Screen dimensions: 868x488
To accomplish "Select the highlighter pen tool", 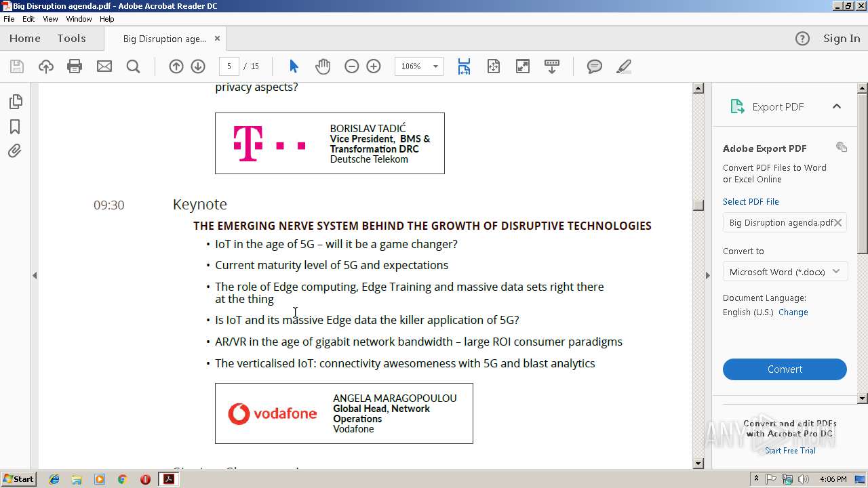I will (624, 66).
